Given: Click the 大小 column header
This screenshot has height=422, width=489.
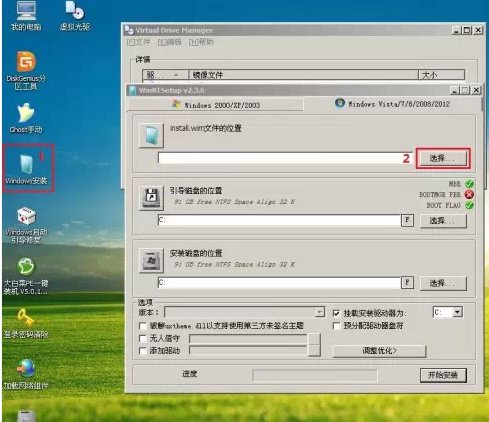Looking at the screenshot, I should [442, 75].
